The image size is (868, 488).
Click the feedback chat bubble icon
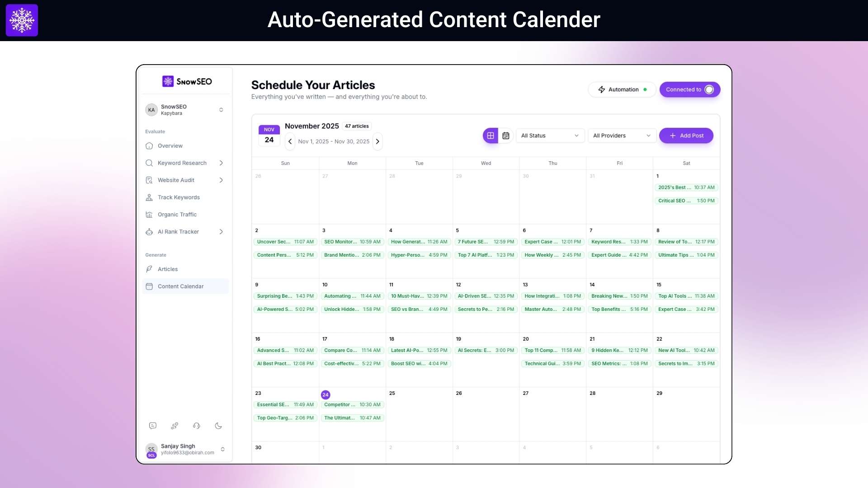click(153, 426)
